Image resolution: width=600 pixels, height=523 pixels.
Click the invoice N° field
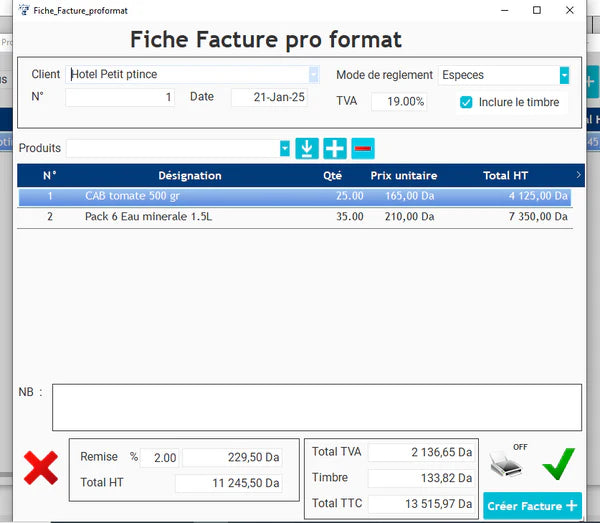click(120, 97)
